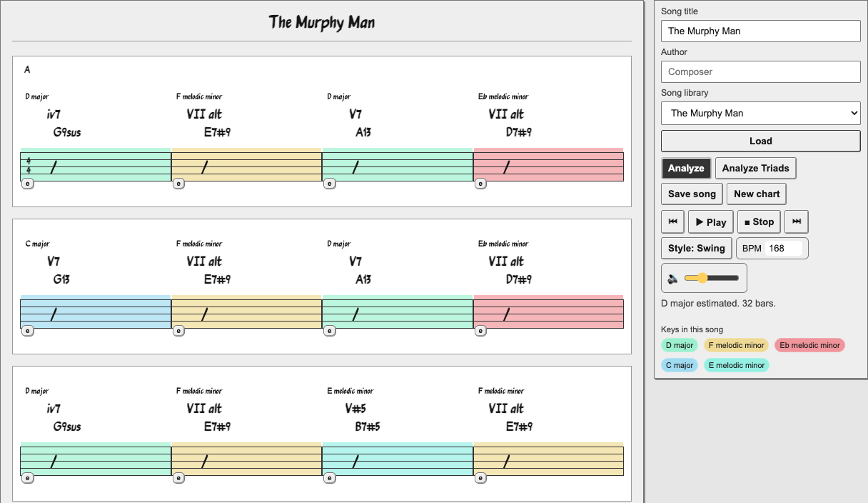Click the edit icon under third-row G9sus bar
The height and width of the screenshot is (503, 868).
pyautogui.click(x=28, y=478)
